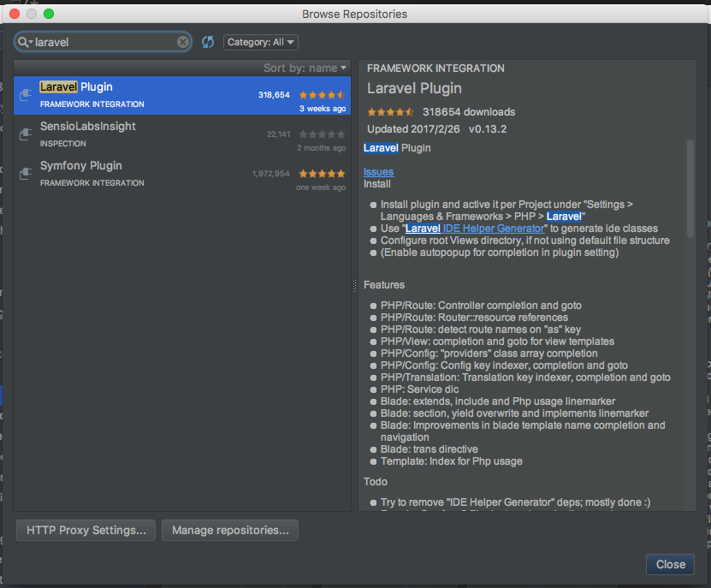The image size is (711, 588).
Task: Select the Symfony Plugin list entry
Action: pos(182,175)
